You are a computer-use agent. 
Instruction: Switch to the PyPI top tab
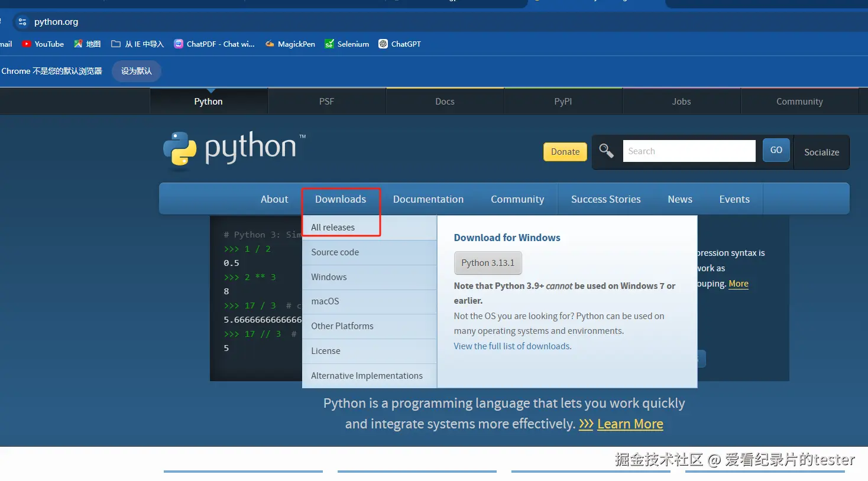[563, 102]
